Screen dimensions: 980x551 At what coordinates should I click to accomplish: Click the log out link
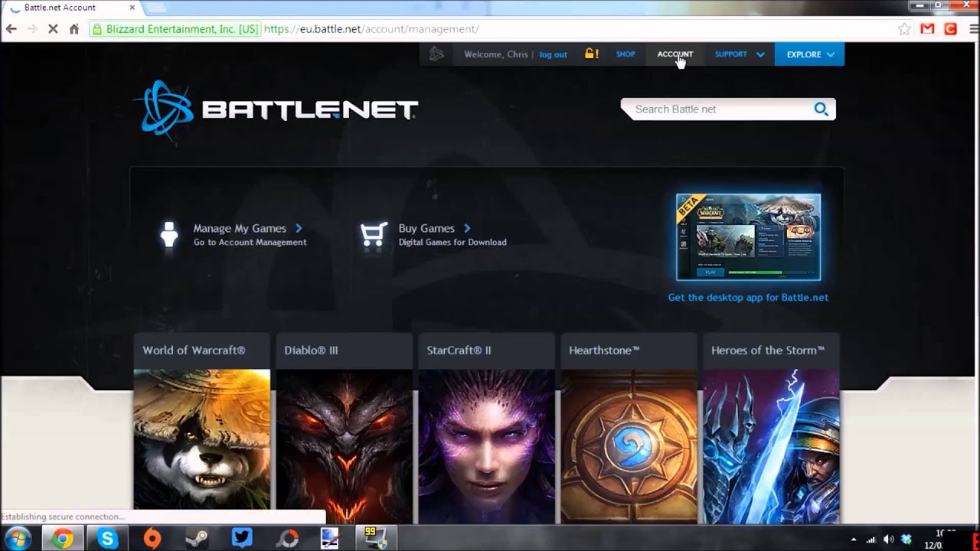point(553,54)
